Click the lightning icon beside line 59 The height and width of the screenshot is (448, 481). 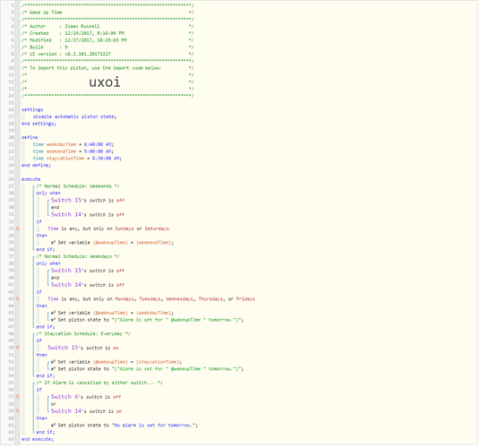tap(18, 411)
